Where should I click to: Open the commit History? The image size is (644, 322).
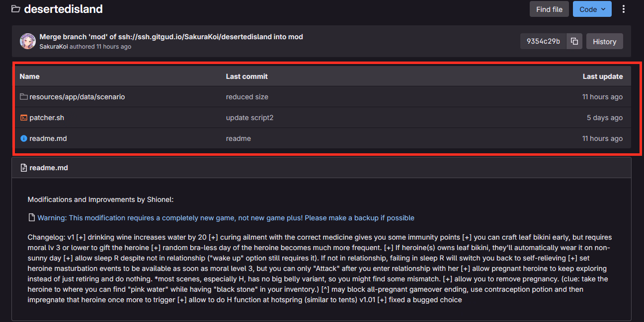(x=604, y=41)
